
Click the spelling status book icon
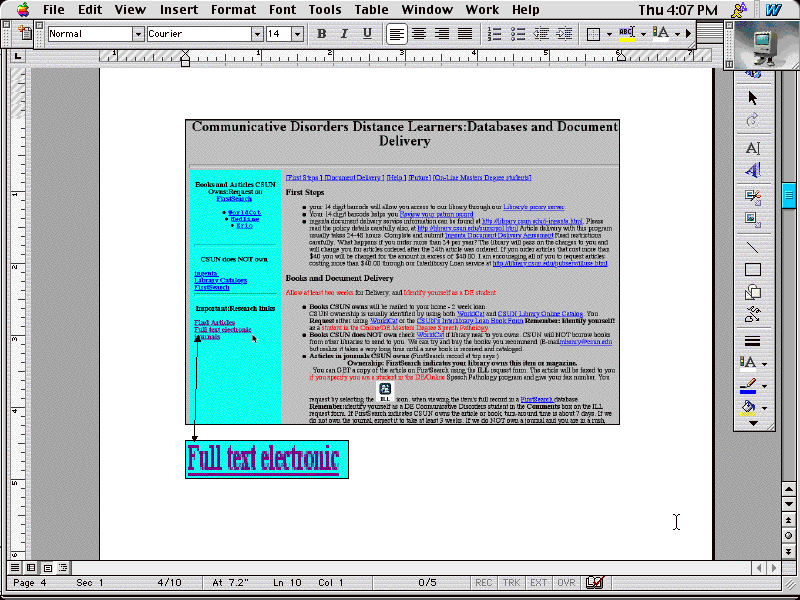pos(595,582)
